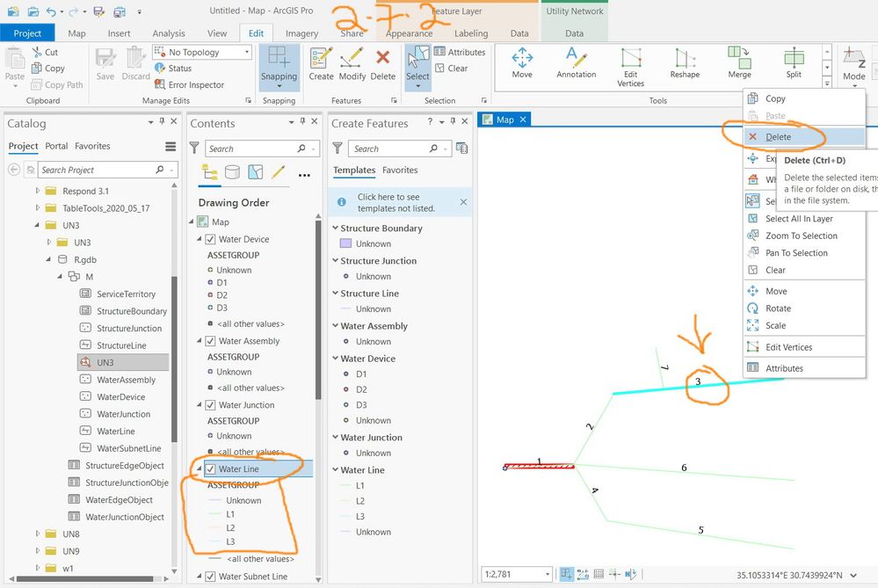Activate the Select tool in ribbon

coord(417,67)
